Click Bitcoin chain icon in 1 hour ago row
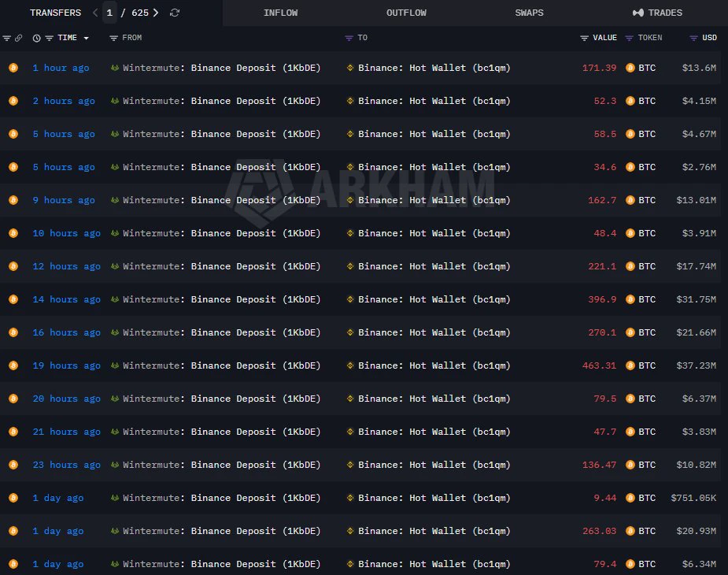 coord(13,68)
